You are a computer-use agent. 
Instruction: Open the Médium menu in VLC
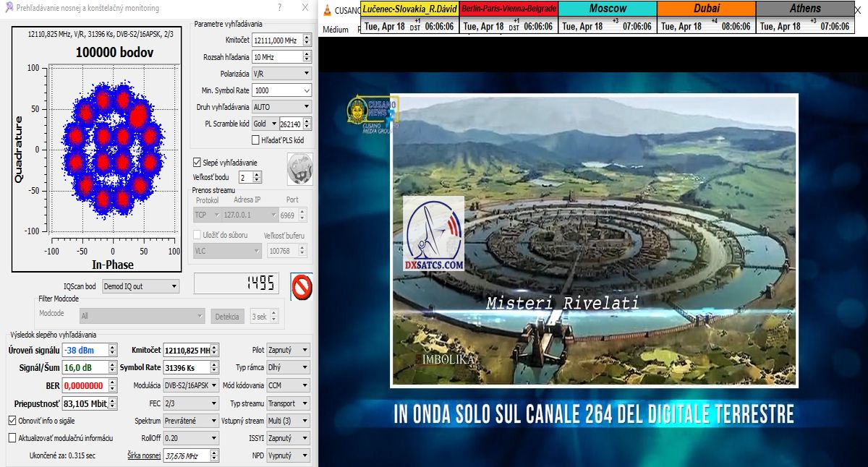pos(335,30)
